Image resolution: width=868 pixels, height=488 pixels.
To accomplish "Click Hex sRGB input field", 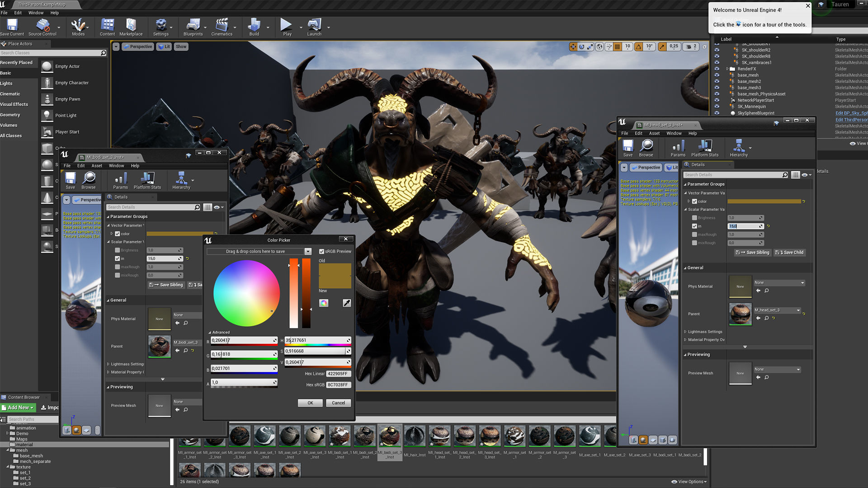I will coord(338,385).
